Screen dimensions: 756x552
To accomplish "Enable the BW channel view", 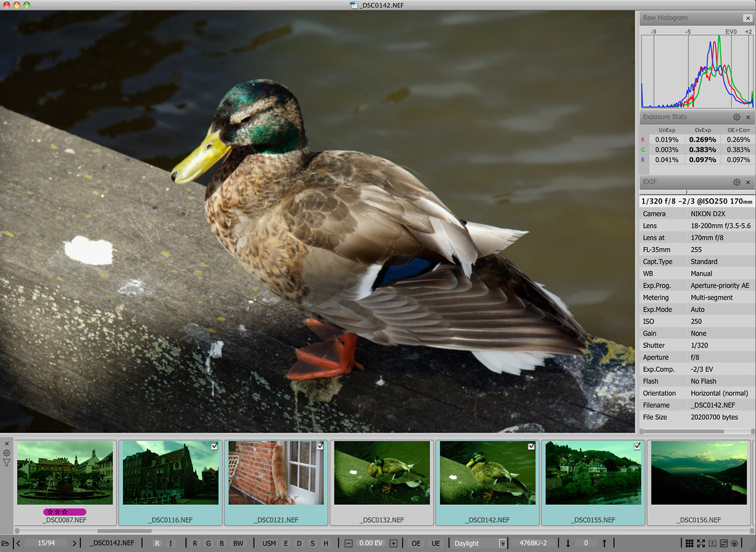I will 238,543.
